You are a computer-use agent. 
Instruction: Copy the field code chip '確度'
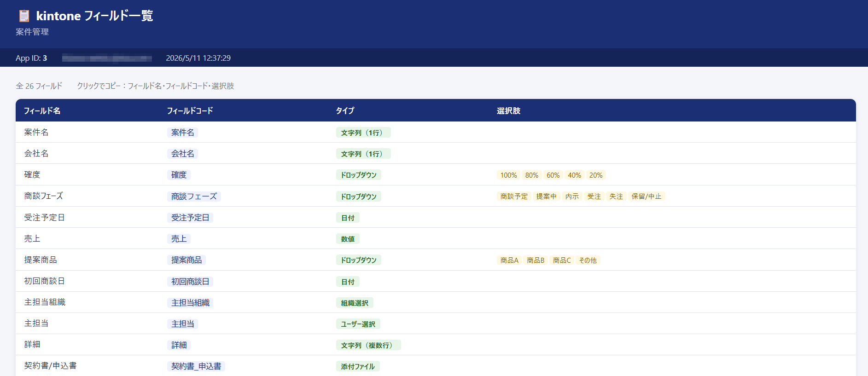click(x=179, y=175)
